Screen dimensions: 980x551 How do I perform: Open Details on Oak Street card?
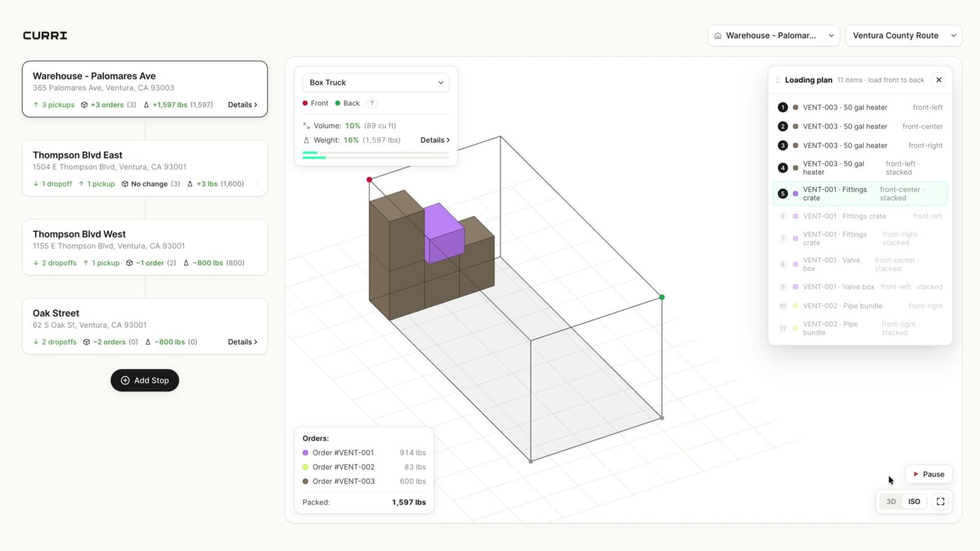point(243,342)
